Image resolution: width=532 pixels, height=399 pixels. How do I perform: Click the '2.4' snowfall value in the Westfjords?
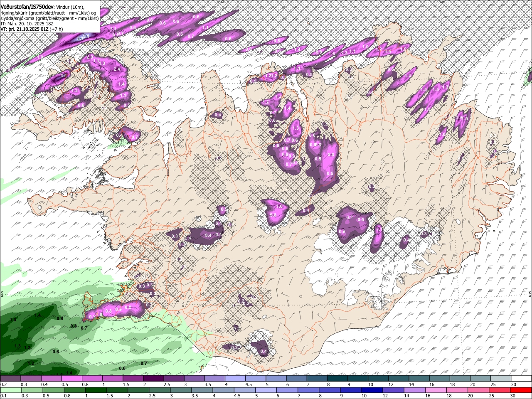(117, 69)
